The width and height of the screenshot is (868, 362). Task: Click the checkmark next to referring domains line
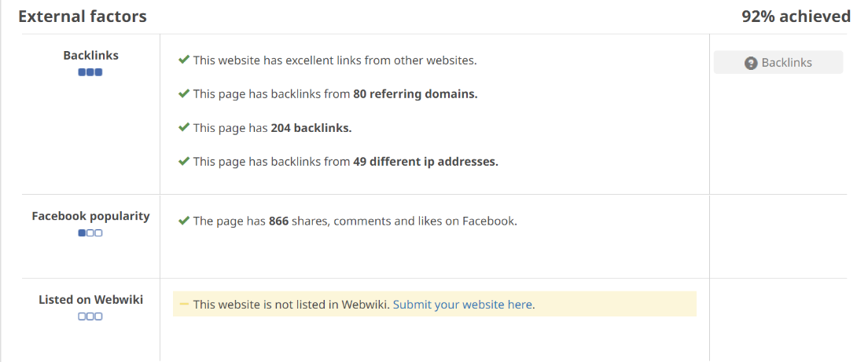(184, 93)
